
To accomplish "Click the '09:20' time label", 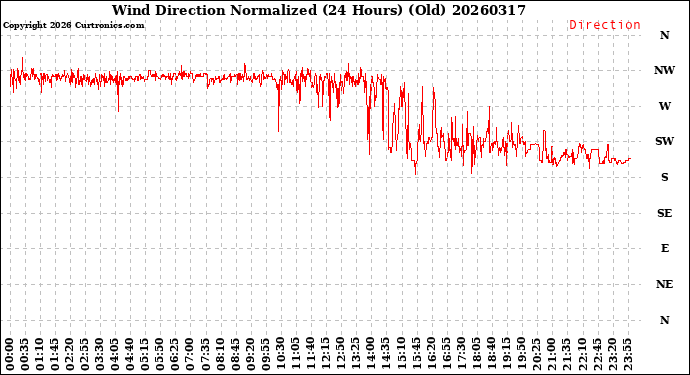I will tap(250, 354).
